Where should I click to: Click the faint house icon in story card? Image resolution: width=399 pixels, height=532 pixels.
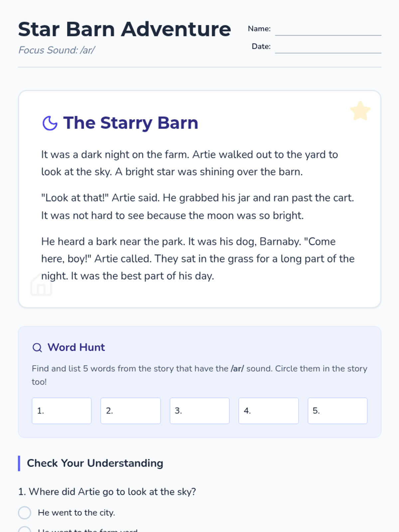pyautogui.click(x=41, y=285)
